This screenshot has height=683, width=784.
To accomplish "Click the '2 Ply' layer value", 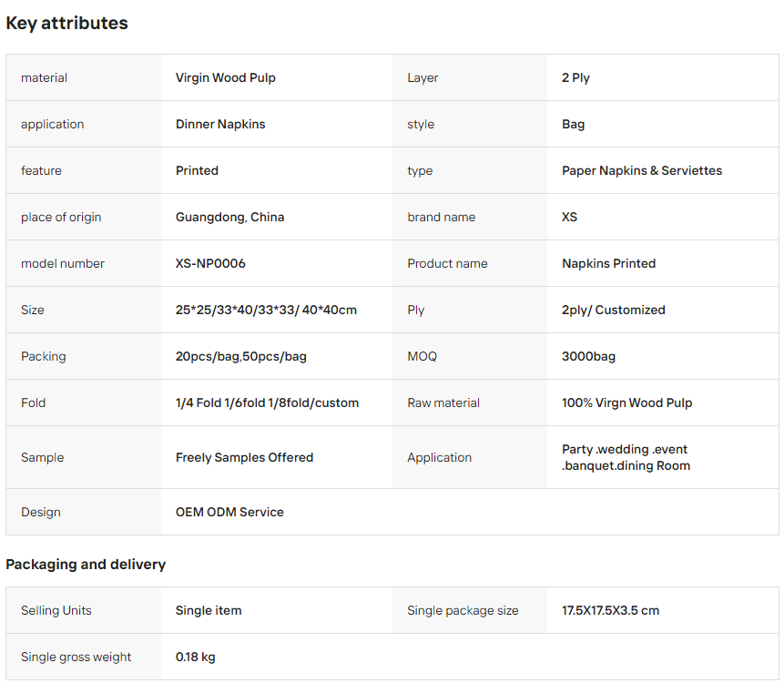I will 575,77.
